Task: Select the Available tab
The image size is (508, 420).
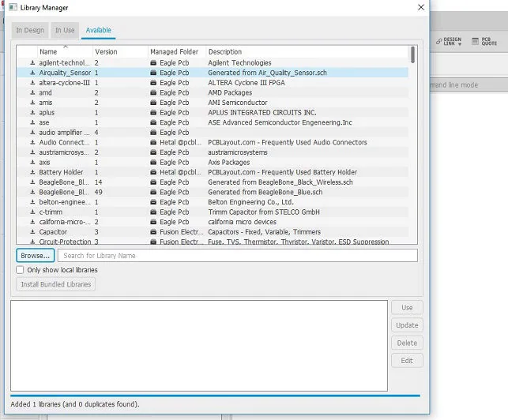Action: [99, 31]
